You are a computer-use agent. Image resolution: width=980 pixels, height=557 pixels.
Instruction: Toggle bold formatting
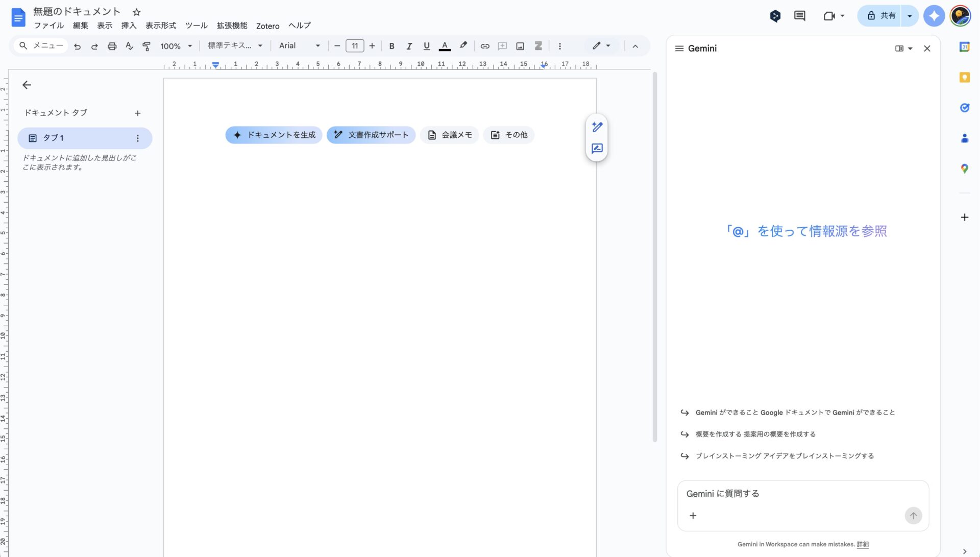tap(391, 46)
